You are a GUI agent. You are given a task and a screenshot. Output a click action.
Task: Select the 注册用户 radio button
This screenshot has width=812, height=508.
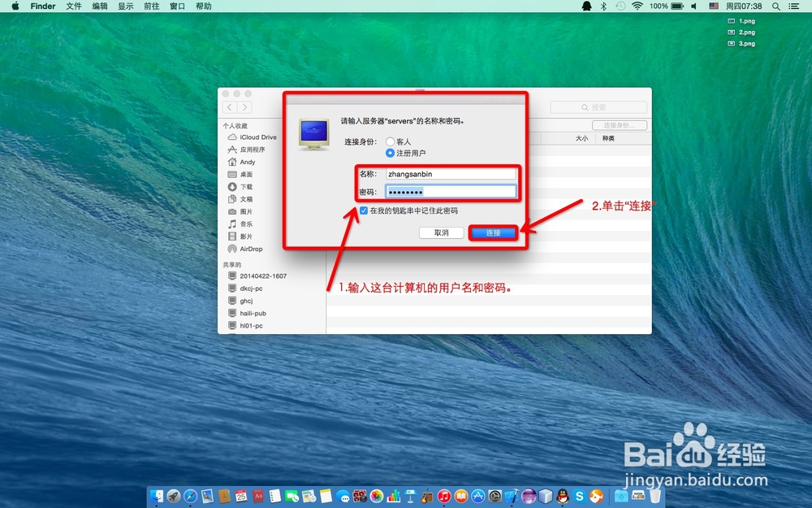point(390,153)
